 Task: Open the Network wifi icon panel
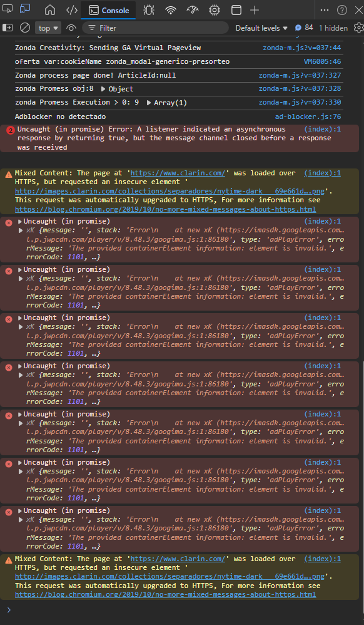click(171, 11)
